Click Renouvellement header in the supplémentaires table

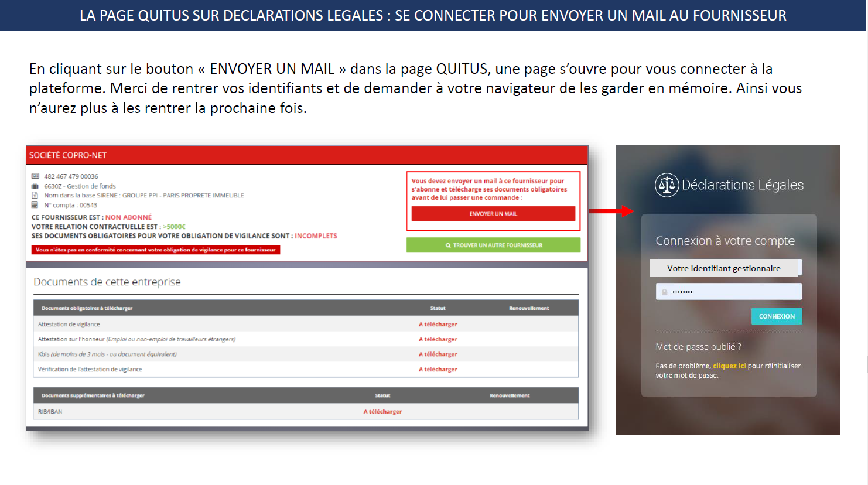coord(510,396)
